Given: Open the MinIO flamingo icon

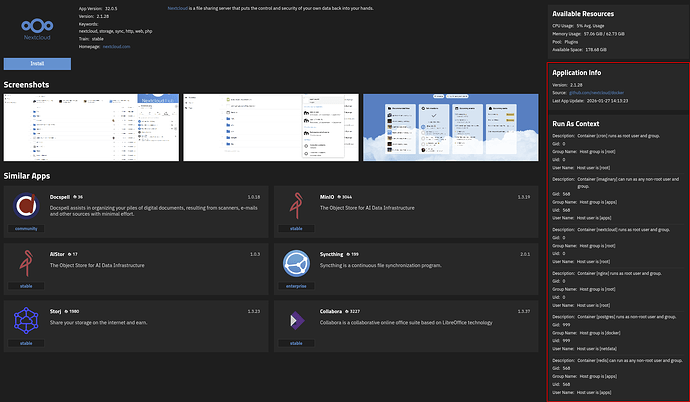Looking at the screenshot, I should pos(297,205).
